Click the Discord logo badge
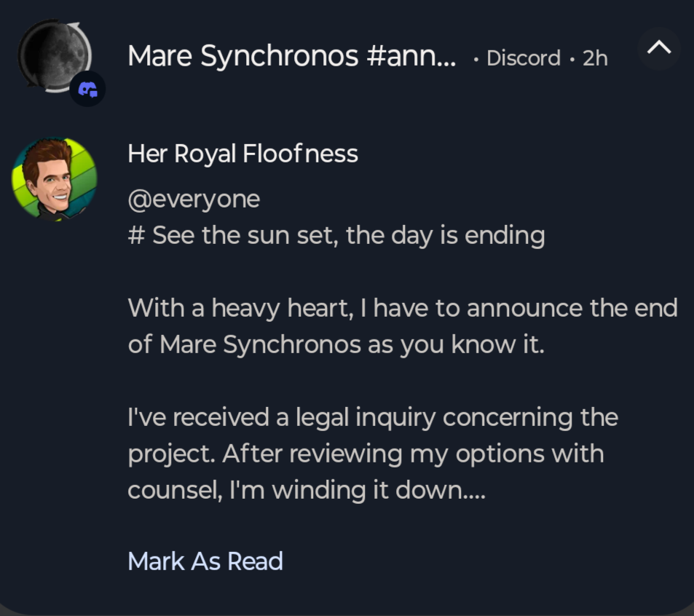 pyautogui.click(x=88, y=90)
